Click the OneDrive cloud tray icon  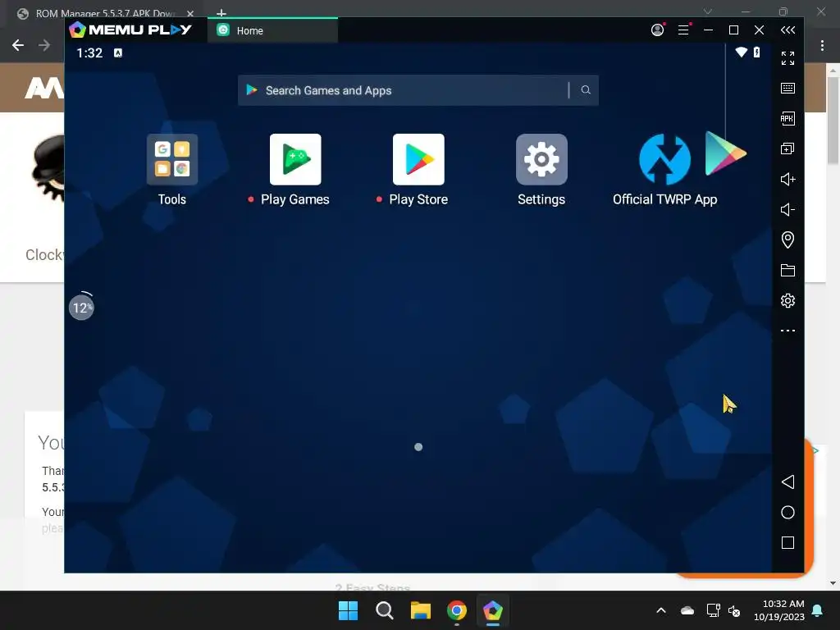687,610
